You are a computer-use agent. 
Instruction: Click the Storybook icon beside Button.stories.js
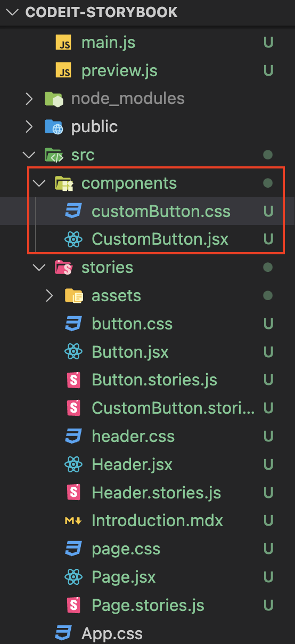(73, 380)
